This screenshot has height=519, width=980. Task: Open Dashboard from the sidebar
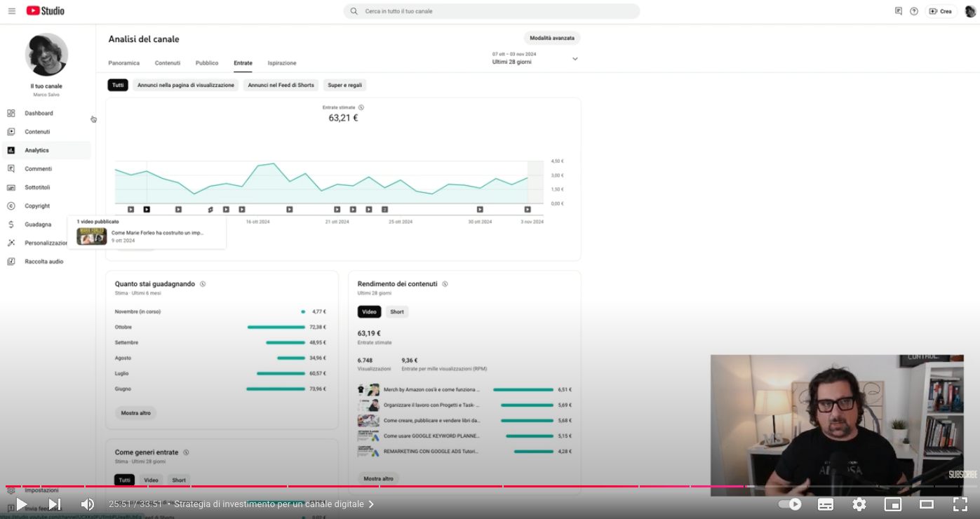click(x=39, y=113)
